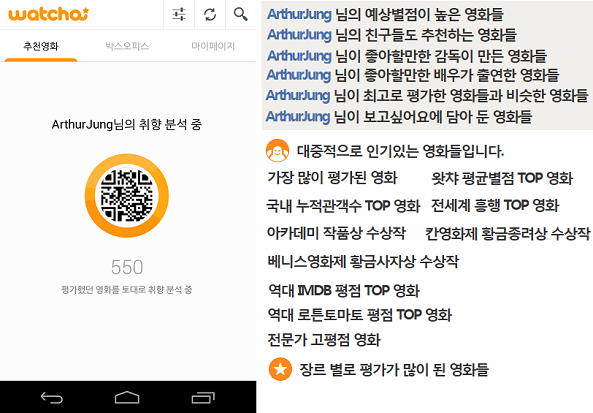
Task: Select 아카데미 작품상 수상작
Action: 336,233
